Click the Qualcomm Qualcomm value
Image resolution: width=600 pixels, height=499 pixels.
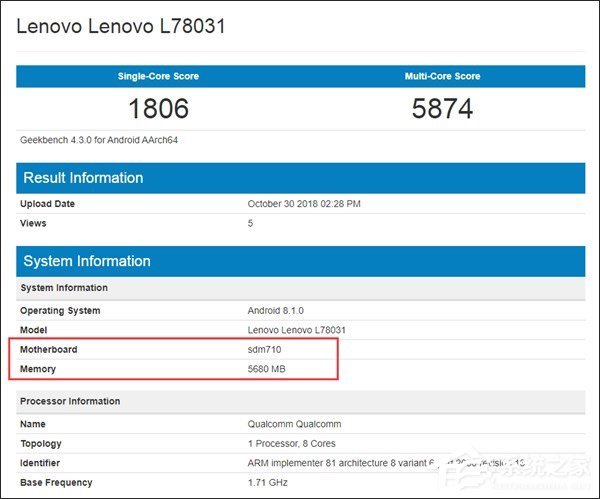294,424
